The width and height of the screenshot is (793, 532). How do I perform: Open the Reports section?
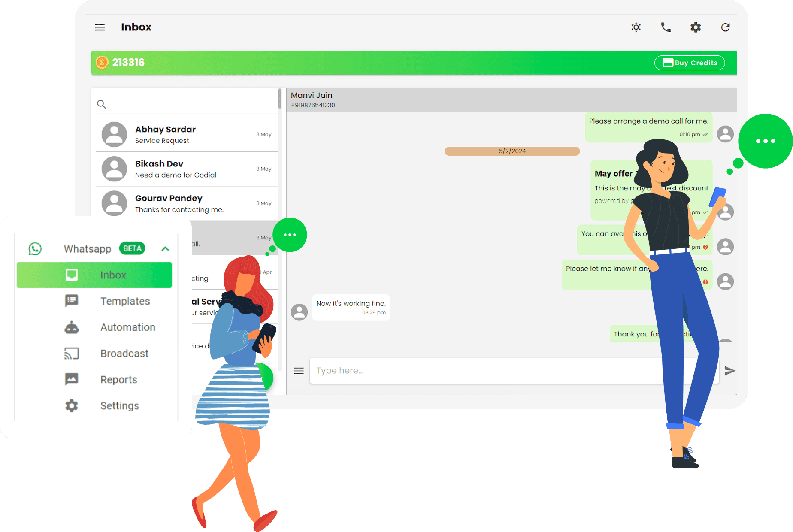(118, 379)
